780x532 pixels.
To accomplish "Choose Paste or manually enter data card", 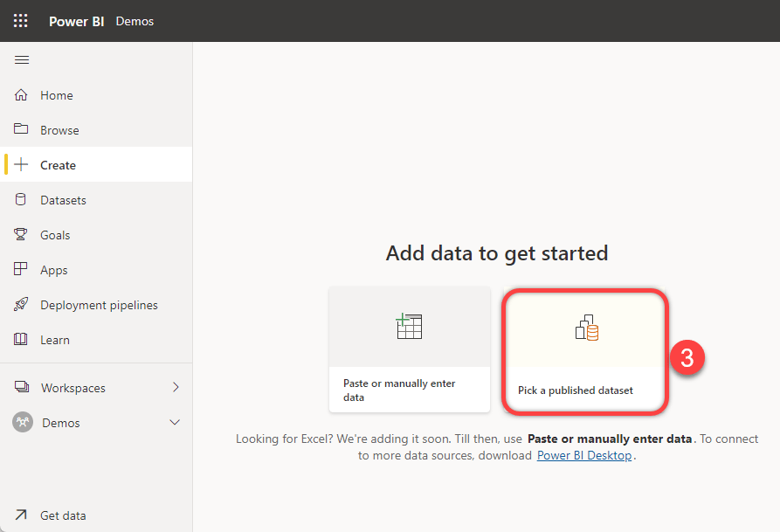I will click(410, 349).
